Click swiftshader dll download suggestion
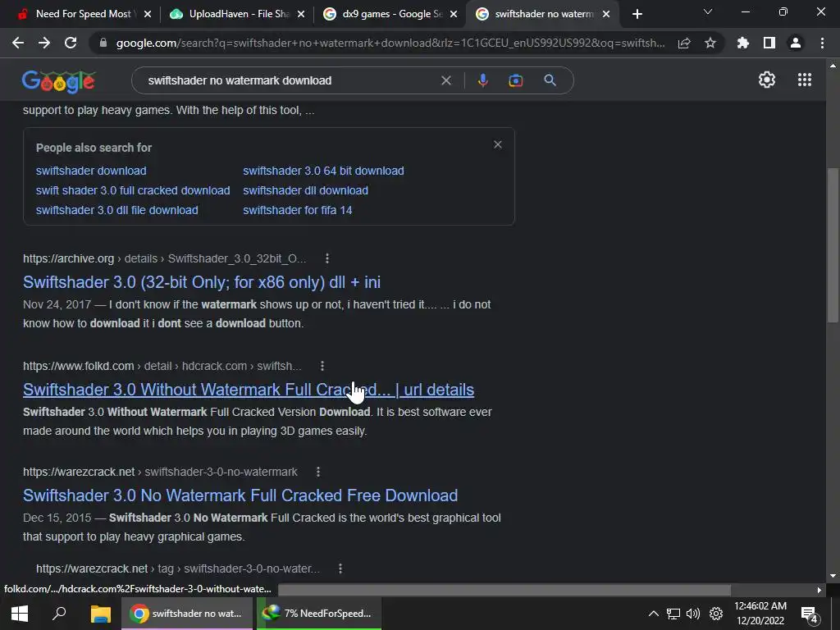The height and width of the screenshot is (630, 840). [305, 190]
